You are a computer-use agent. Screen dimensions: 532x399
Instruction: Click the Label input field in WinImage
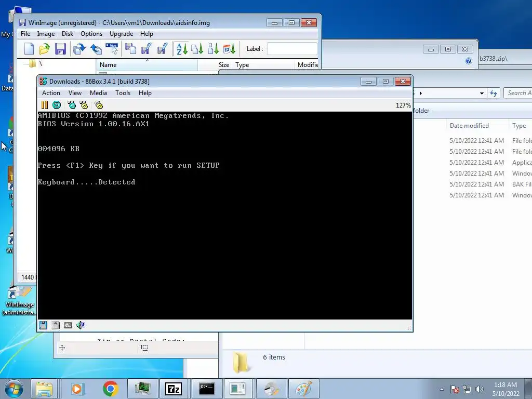point(292,49)
